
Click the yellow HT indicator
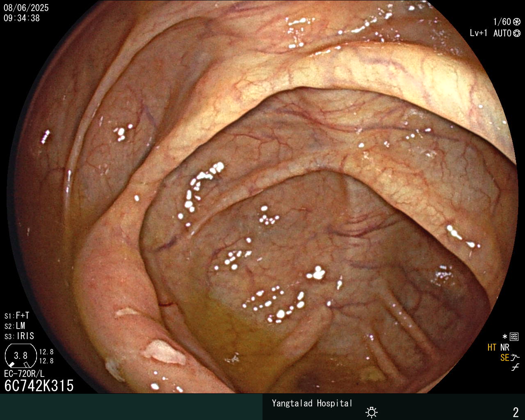coord(492,347)
